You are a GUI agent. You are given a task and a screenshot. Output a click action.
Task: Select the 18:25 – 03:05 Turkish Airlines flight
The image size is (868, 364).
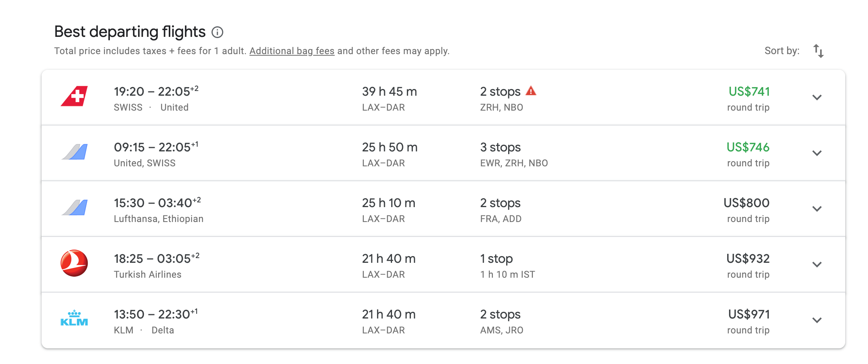(x=156, y=259)
